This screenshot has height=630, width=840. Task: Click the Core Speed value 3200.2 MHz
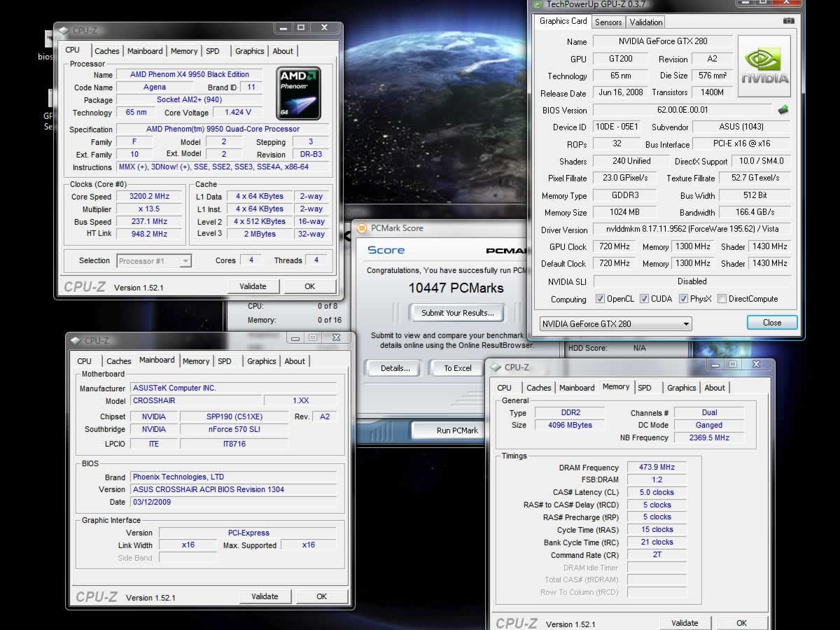(150, 197)
